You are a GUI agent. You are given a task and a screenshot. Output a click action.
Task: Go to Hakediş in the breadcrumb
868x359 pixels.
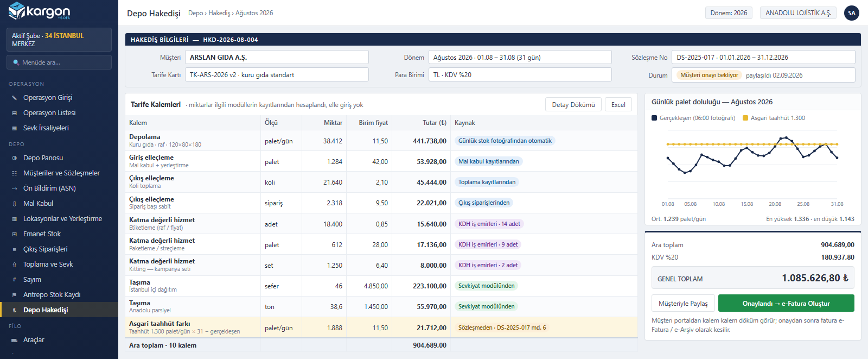pos(219,13)
